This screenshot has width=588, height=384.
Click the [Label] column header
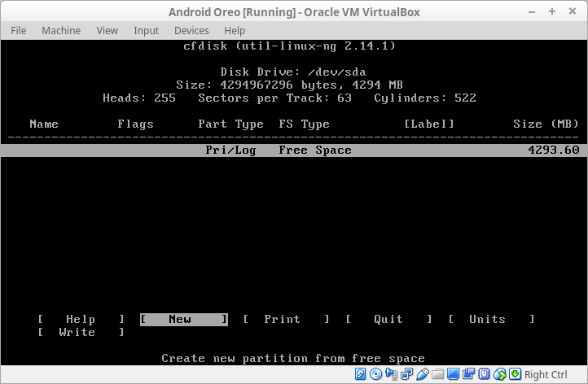tap(429, 124)
